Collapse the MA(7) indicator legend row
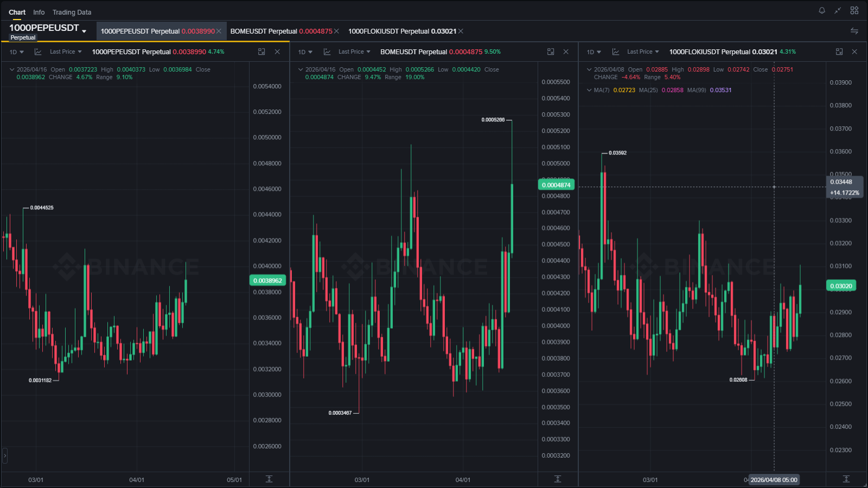 click(x=589, y=90)
